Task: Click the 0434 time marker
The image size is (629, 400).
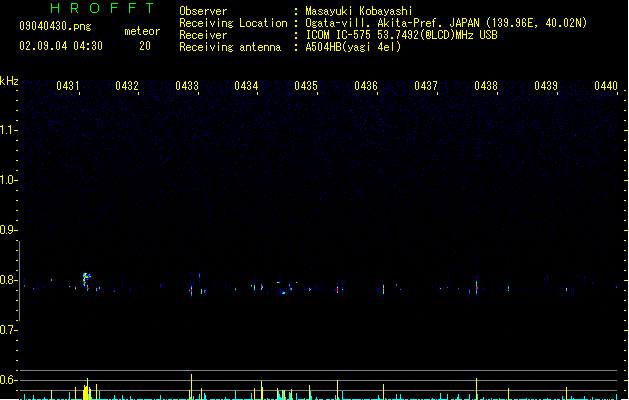Action: pyautogui.click(x=246, y=85)
